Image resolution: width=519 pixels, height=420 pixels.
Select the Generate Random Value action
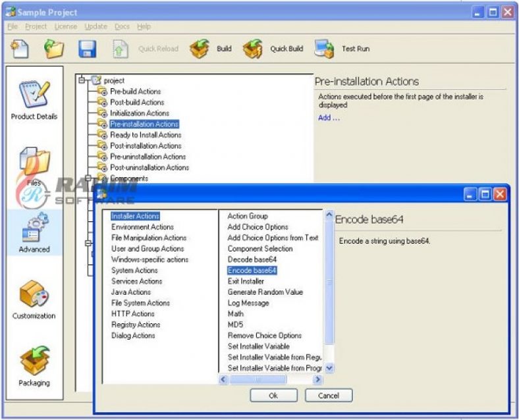point(265,292)
